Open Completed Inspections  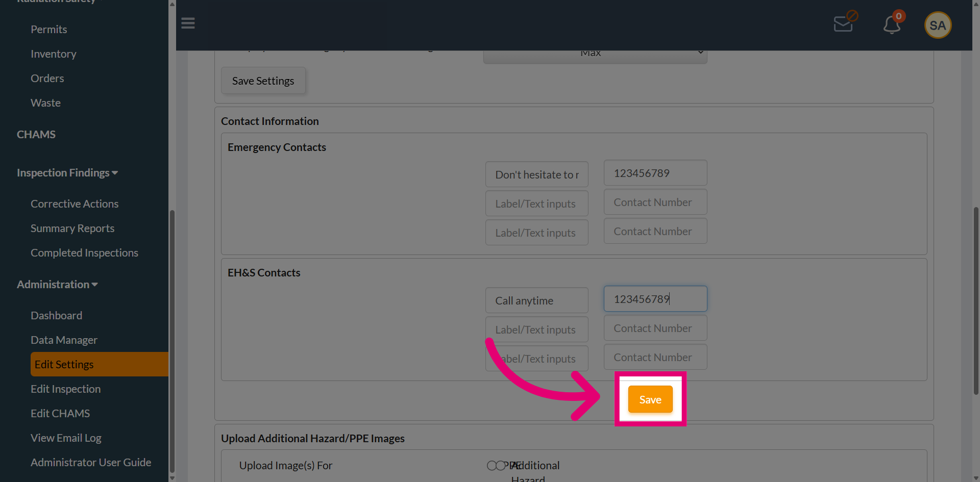coord(84,253)
